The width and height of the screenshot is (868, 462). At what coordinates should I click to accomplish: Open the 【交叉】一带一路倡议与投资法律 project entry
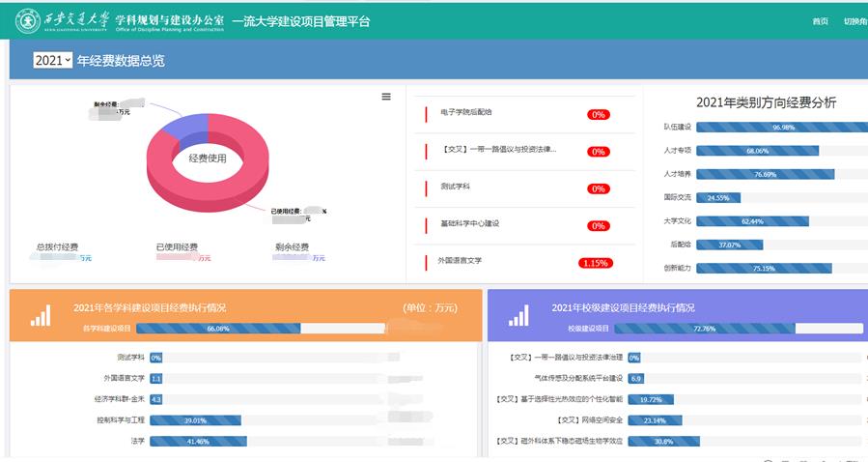pos(498,150)
